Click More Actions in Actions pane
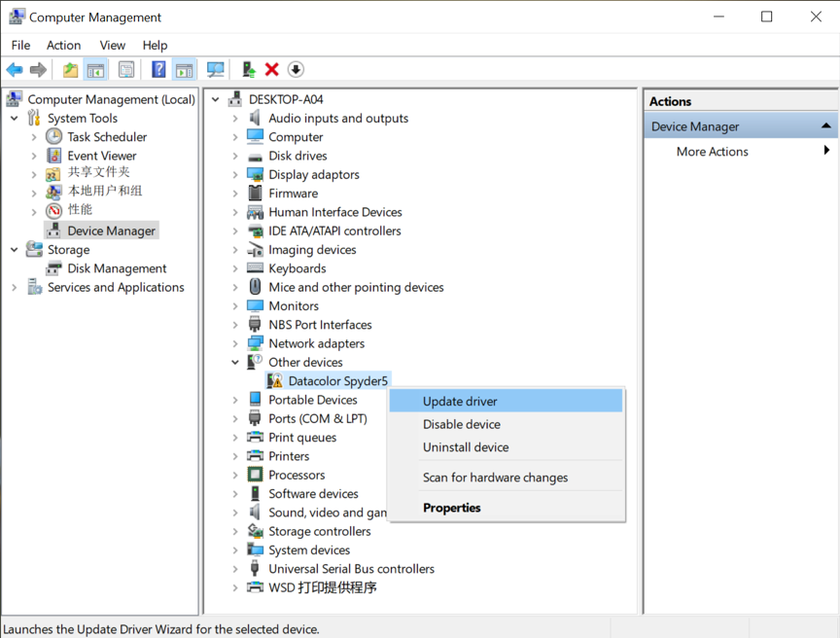840x638 pixels. point(712,151)
